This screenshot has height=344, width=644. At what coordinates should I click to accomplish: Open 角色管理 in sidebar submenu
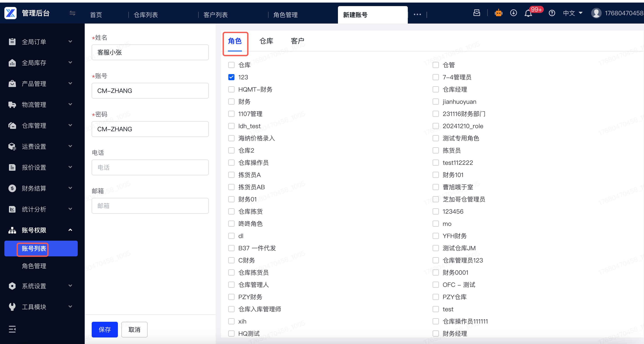click(34, 266)
